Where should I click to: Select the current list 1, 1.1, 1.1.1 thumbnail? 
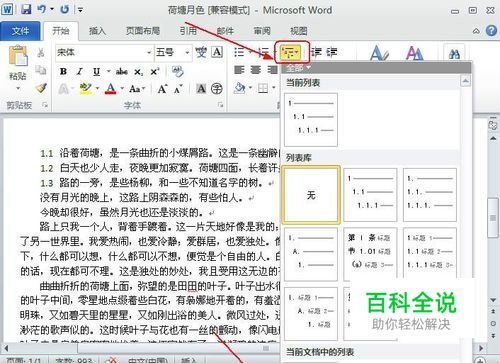pyautogui.click(x=311, y=120)
